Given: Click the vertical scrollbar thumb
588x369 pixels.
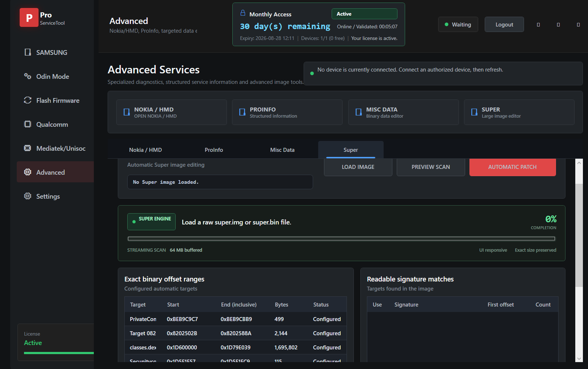Looking at the screenshot, I should [x=579, y=235].
